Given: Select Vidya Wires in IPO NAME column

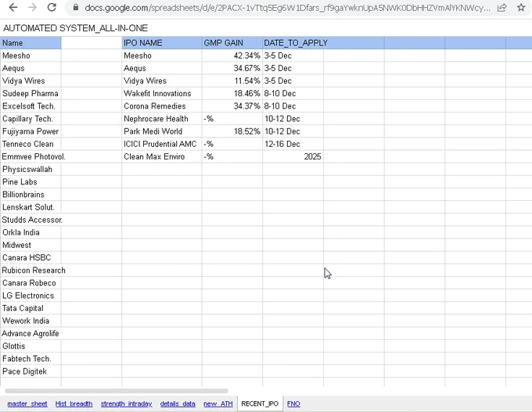Looking at the screenshot, I should click(x=162, y=81).
